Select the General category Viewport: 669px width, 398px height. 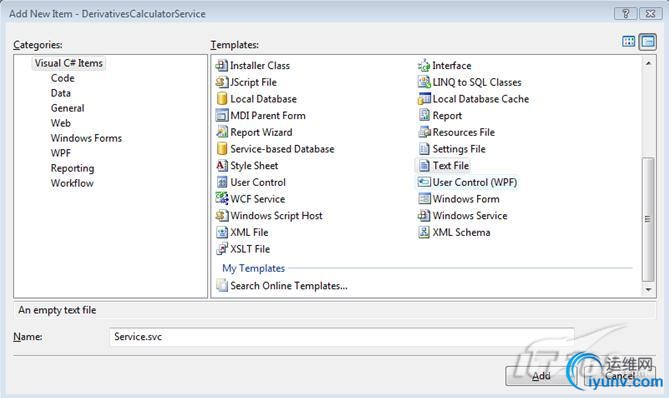click(x=67, y=108)
